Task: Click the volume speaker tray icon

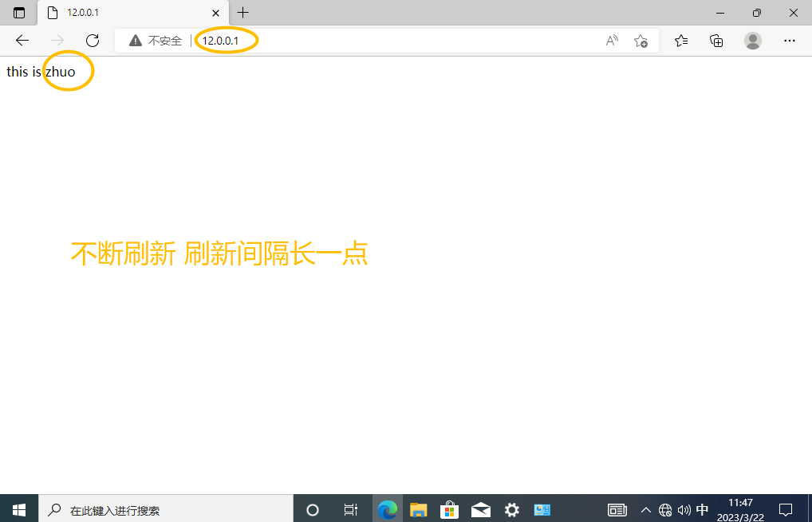Action: click(684, 510)
